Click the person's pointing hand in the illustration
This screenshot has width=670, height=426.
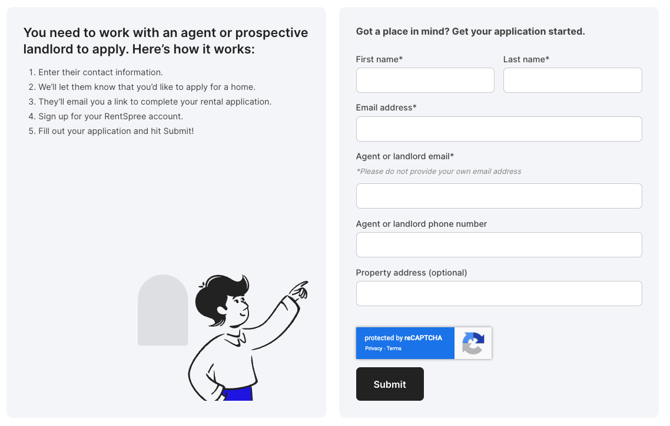click(300, 290)
